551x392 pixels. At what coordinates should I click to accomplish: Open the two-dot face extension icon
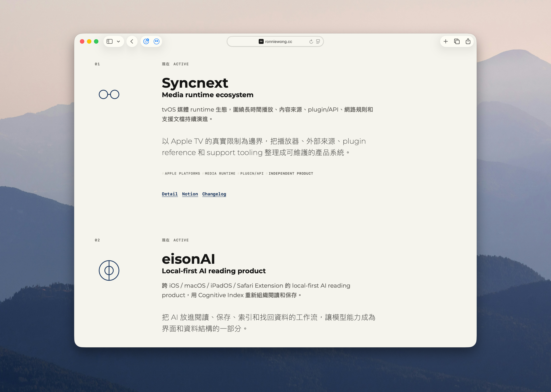(x=156, y=42)
